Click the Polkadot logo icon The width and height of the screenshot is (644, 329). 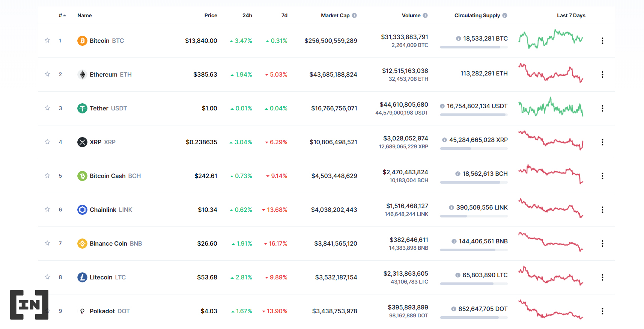pos(82,311)
